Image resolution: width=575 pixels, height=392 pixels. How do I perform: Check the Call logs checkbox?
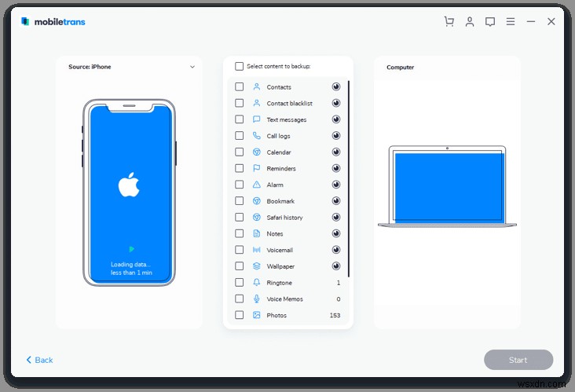239,136
